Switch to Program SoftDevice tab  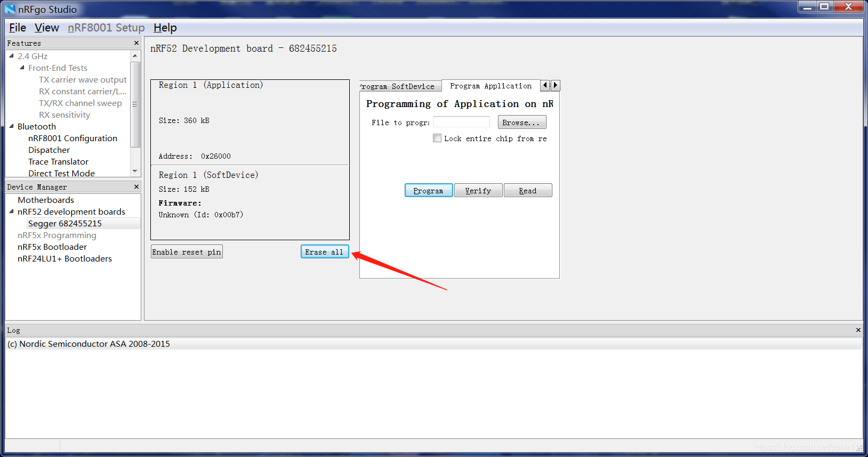400,86
